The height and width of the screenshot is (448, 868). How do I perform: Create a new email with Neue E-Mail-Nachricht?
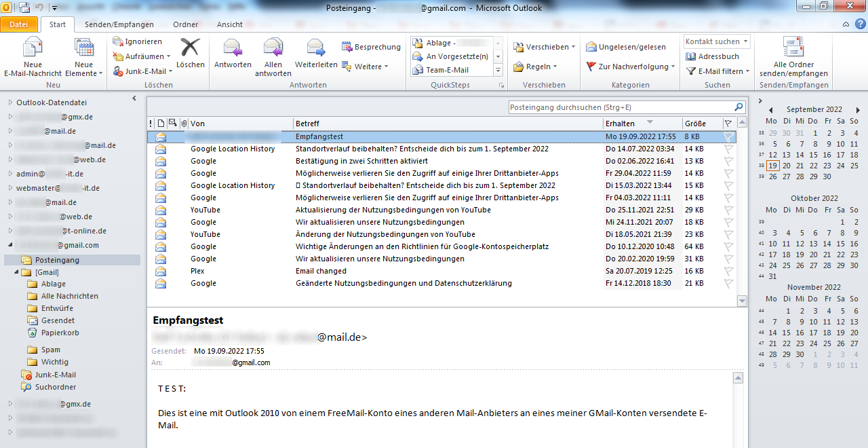click(31, 58)
